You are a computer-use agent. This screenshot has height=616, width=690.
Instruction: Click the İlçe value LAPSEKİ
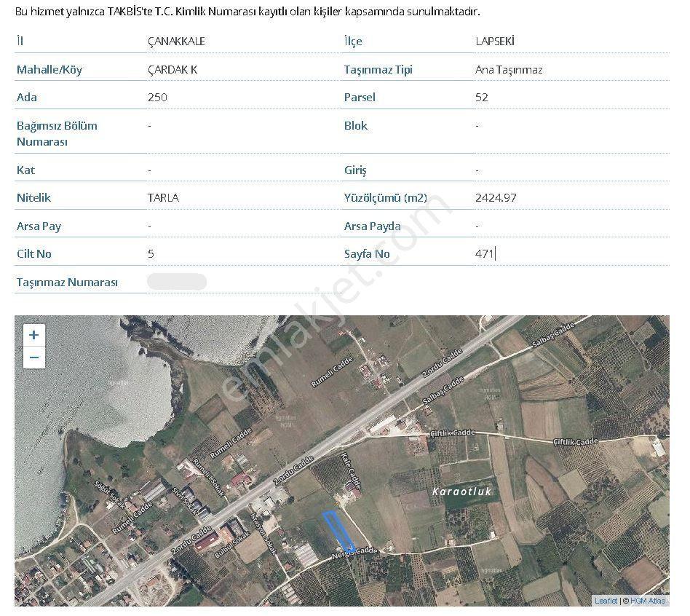[x=495, y=42]
